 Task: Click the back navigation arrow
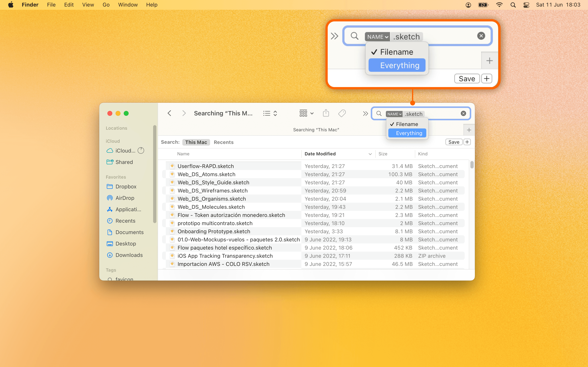[169, 113]
